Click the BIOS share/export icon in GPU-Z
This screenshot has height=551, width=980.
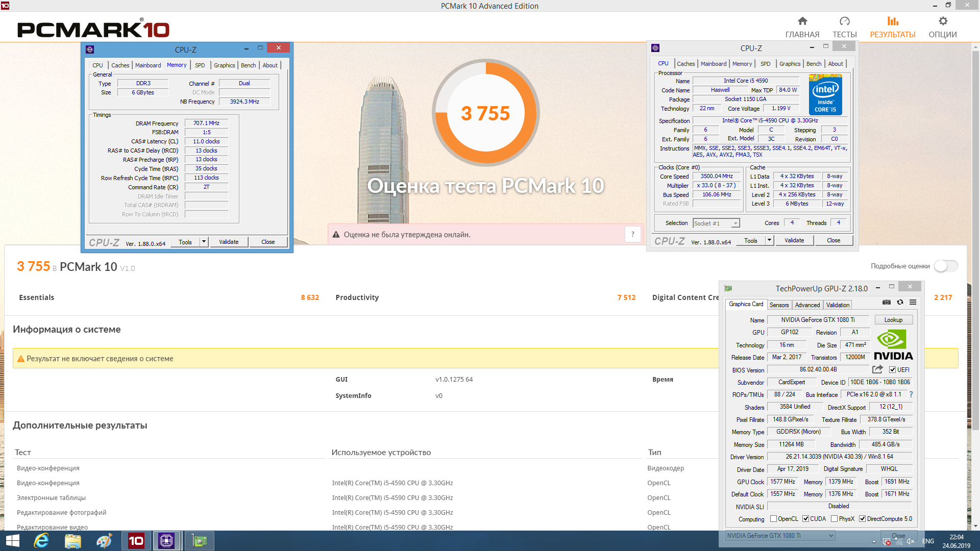click(877, 369)
